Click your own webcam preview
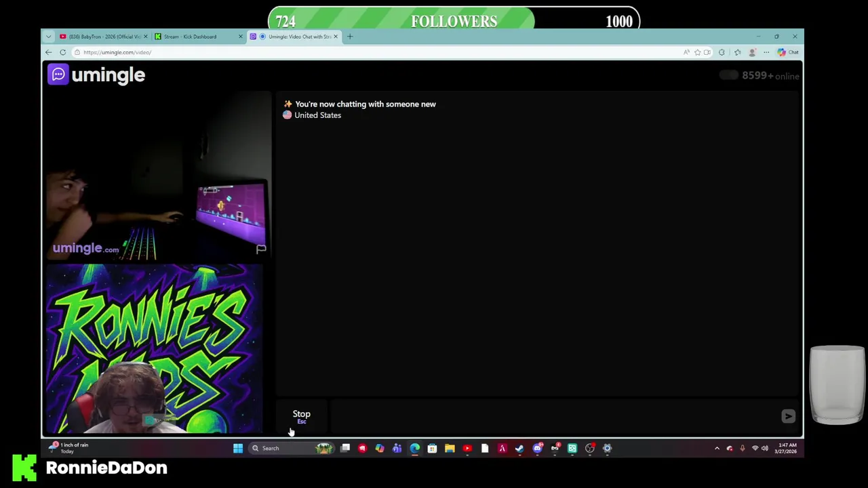Screen dimensions: 868x488 (x=155, y=348)
